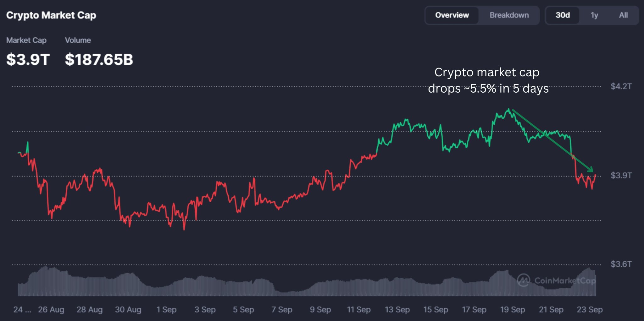The image size is (644, 321).
Task: Click the Market Cap stat label
Action: [27, 40]
